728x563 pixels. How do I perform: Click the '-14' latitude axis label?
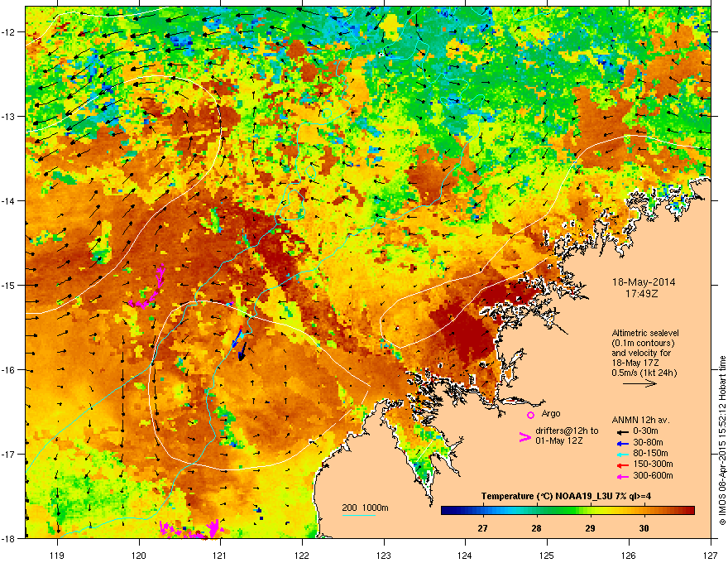8,200
